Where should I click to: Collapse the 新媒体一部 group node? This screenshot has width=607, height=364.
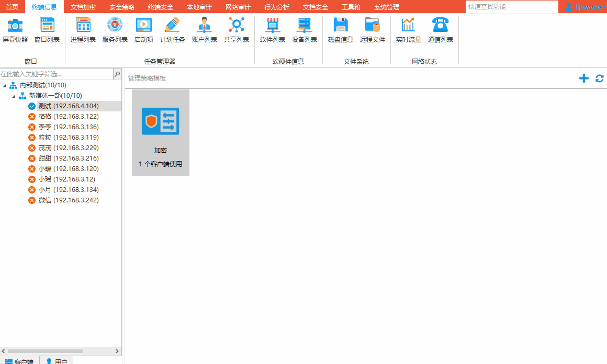click(14, 96)
